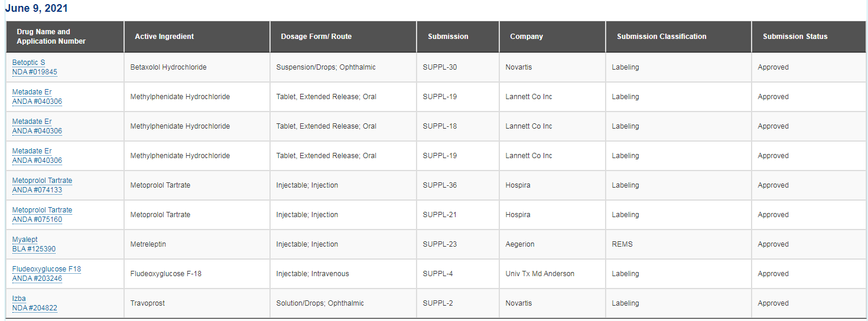Open the ANDA #074133 application link

coord(37,190)
